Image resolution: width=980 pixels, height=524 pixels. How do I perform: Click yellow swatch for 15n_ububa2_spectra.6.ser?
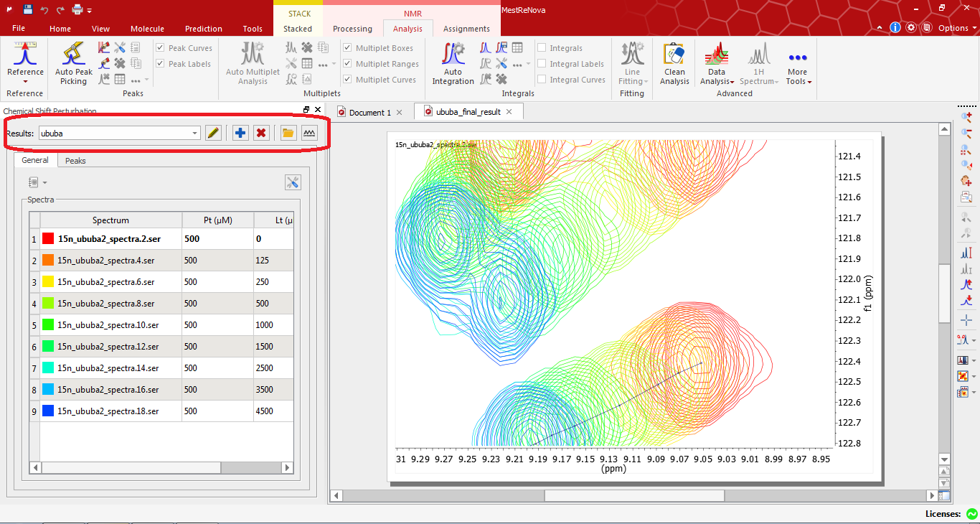click(x=49, y=281)
